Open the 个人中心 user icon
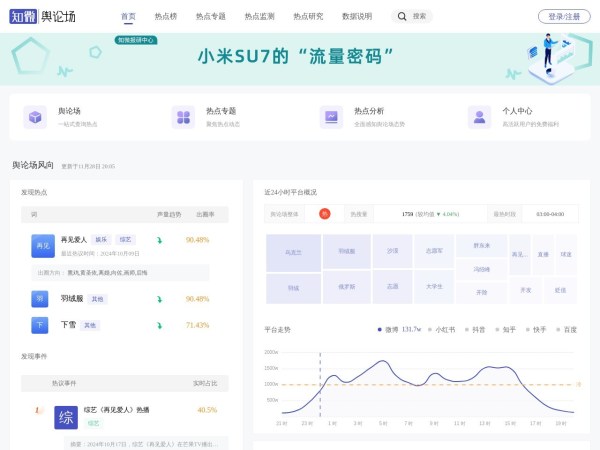 [x=479, y=117]
